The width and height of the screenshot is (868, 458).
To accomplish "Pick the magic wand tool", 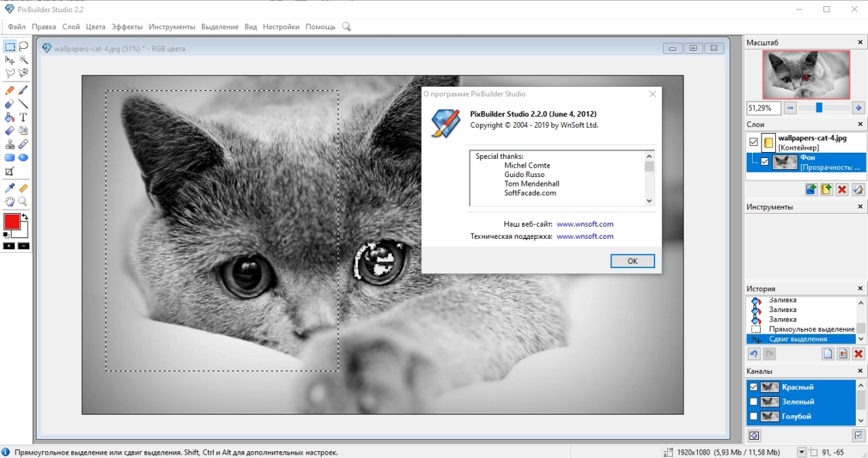I will [23, 60].
